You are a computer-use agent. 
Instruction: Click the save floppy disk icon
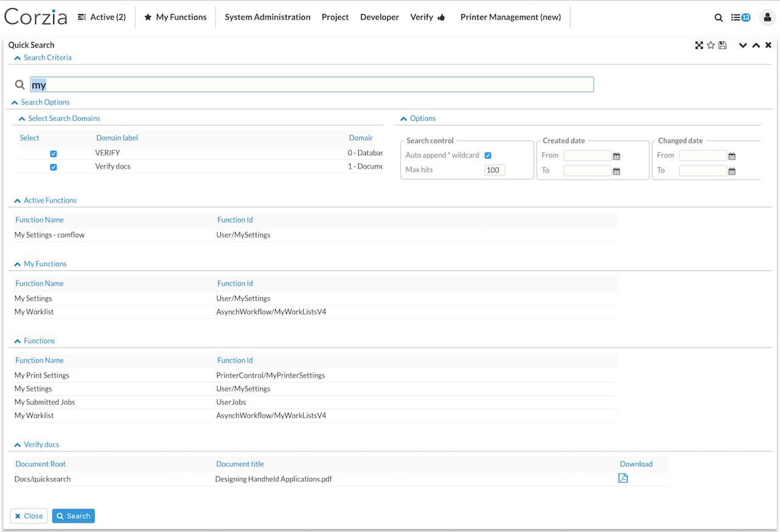[x=722, y=45]
